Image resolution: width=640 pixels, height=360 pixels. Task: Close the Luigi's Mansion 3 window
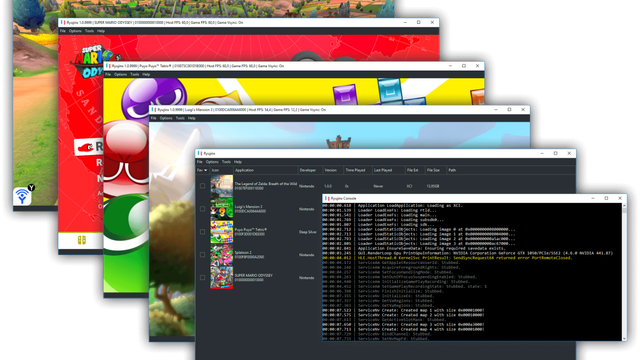pos(523,110)
